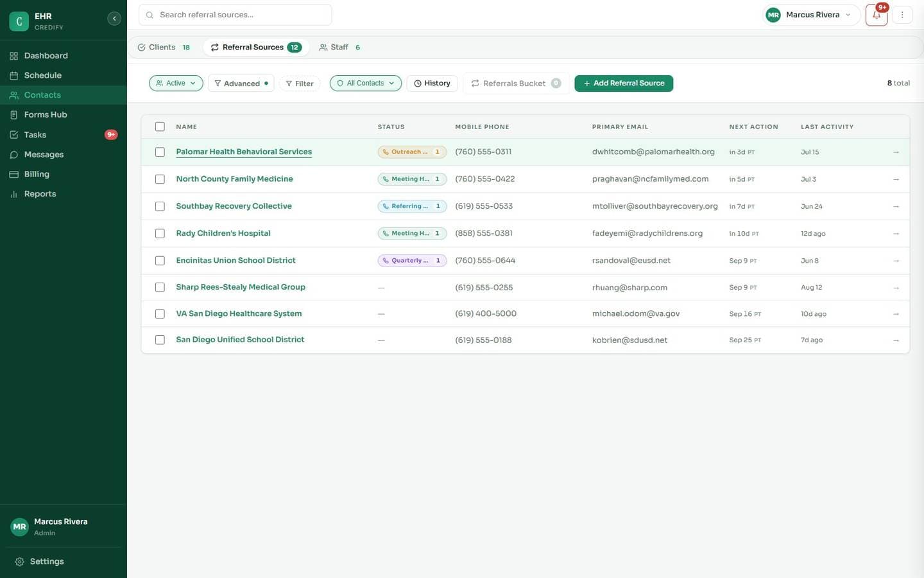Image resolution: width=924 pixels, height=578 pixels.
Task: Open San Diego Unified School District link
Action: (x=240, y=340)
